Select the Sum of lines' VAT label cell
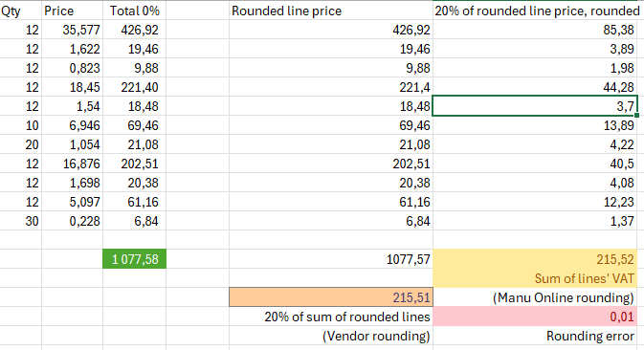Image resolution: width=644 pixels, height=350 pixels. pos(536,278)
